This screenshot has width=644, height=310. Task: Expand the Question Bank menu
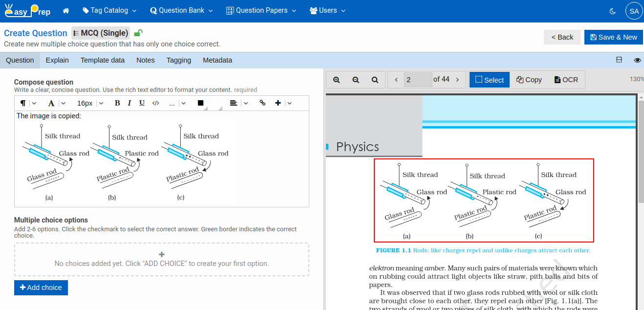(x=182, y=10)
